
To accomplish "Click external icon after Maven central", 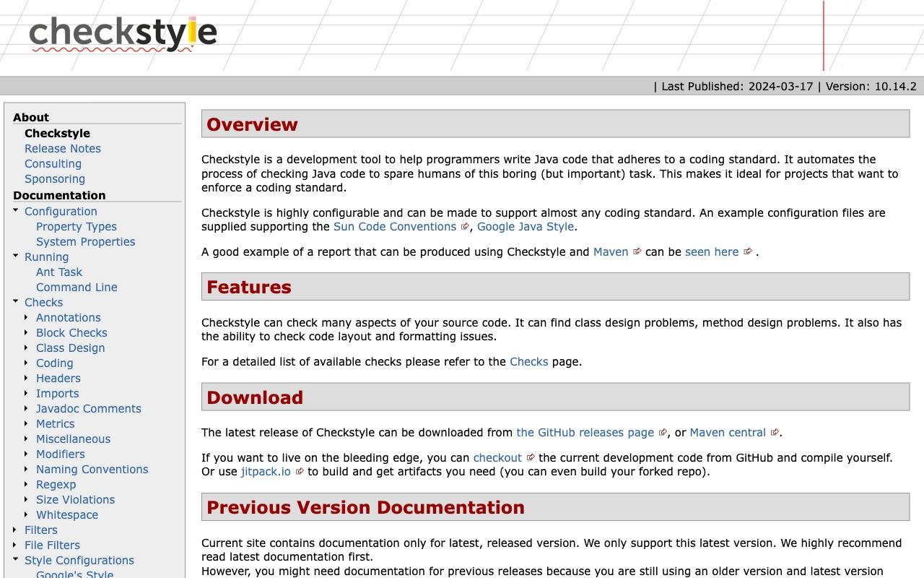I will [775, 433].
